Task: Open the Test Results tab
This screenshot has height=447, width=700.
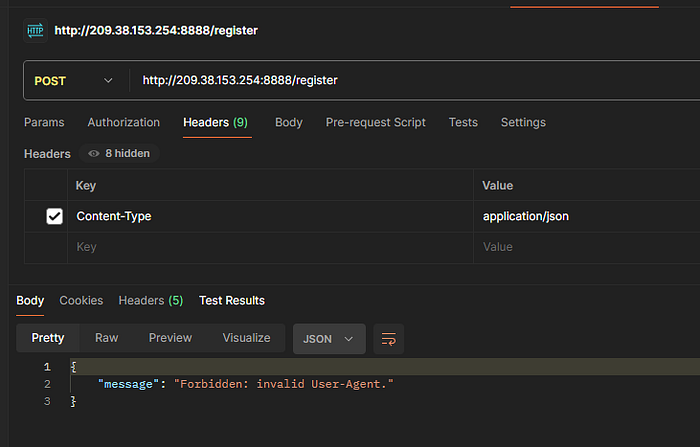Action: 232,301
